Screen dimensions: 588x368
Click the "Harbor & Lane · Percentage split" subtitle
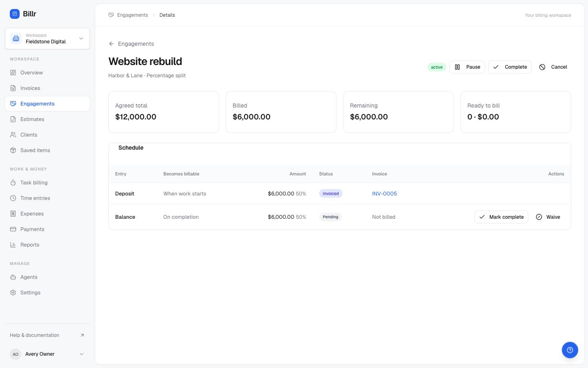tap(147, 76)
